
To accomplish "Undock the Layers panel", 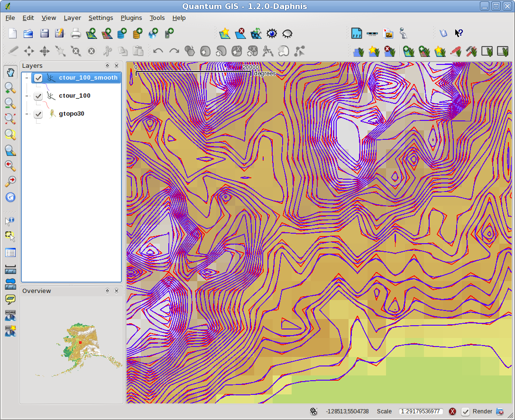I will pyautogui.click(x=107, y=66).
